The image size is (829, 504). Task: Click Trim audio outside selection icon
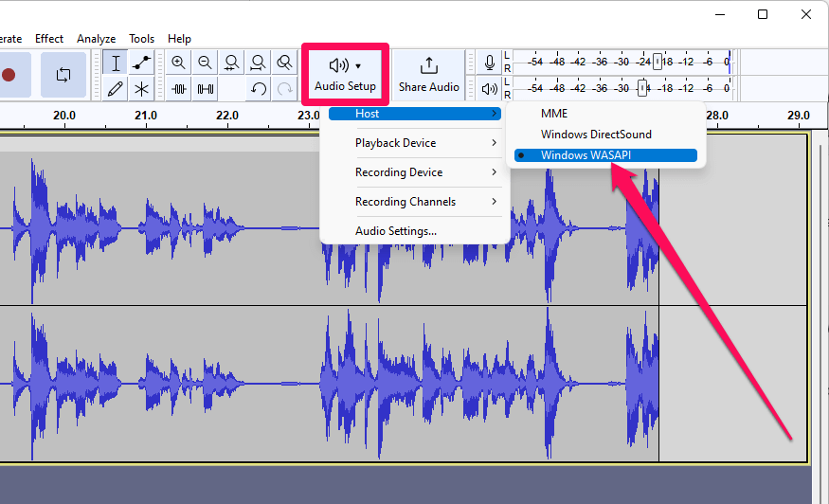(x=179, y=88)
